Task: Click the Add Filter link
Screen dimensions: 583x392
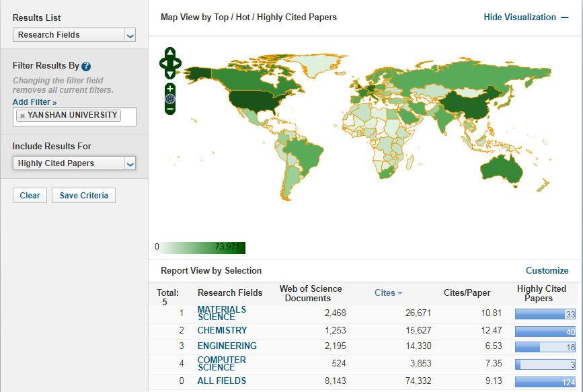Action: coord(34,102)
